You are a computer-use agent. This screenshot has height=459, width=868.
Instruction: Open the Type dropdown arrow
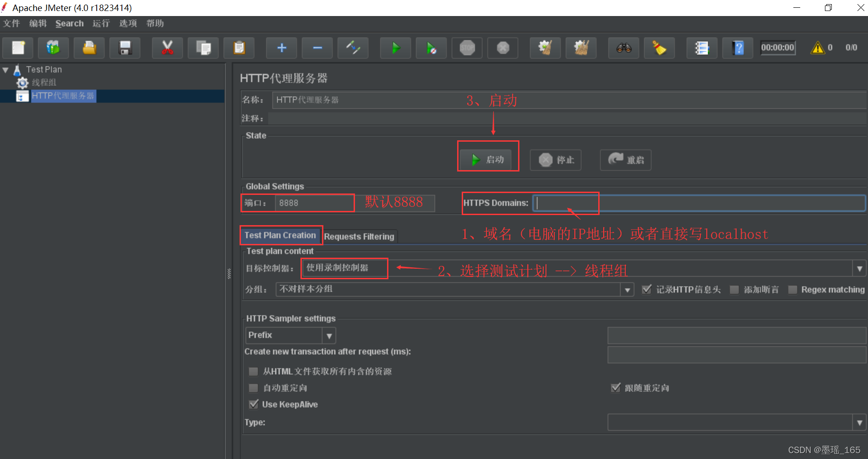pos(859,422)
